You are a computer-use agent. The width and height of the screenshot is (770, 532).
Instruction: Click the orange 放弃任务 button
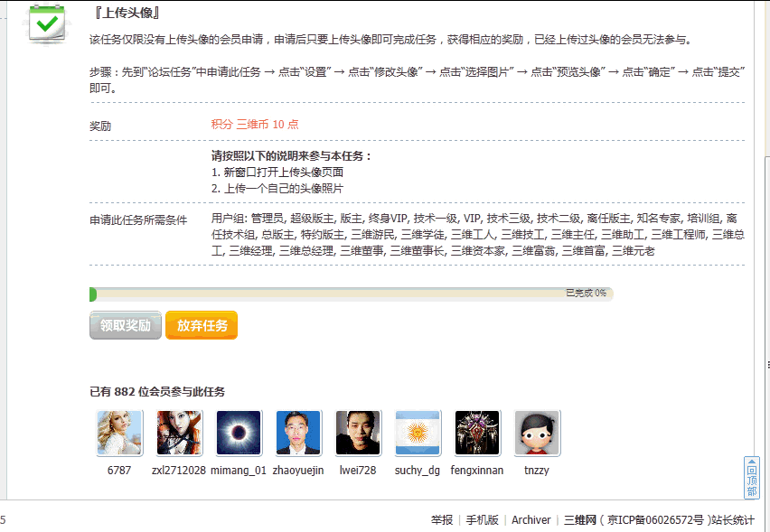202,325
